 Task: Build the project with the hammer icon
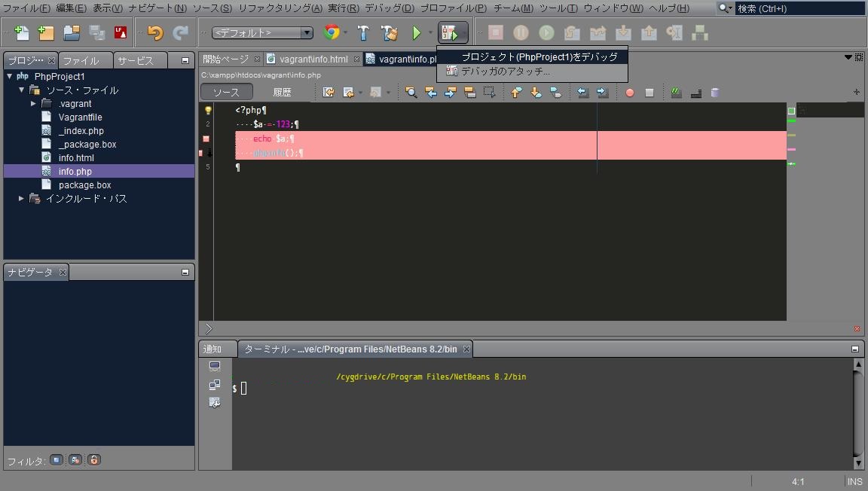tap(362, 32)
